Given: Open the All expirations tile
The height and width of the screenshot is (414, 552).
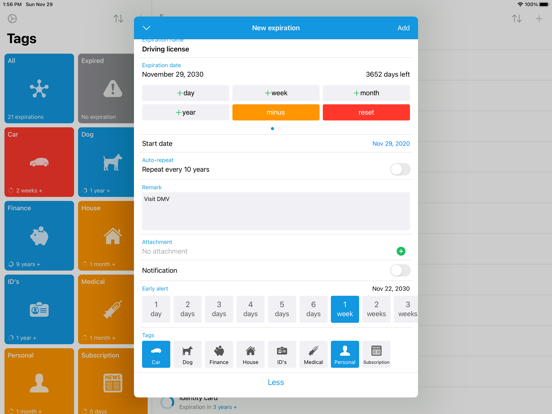Looking at the screenshot, I should [39, 88].
